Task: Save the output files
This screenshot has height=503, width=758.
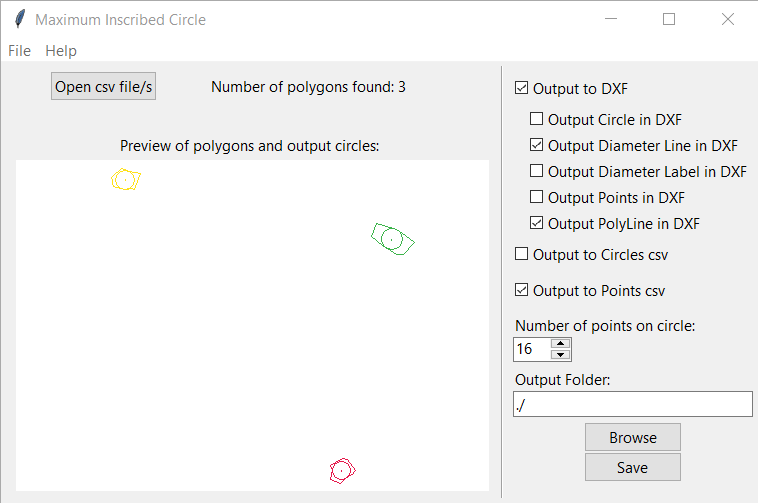Action: pyautogui.click(x=632, y=467)
